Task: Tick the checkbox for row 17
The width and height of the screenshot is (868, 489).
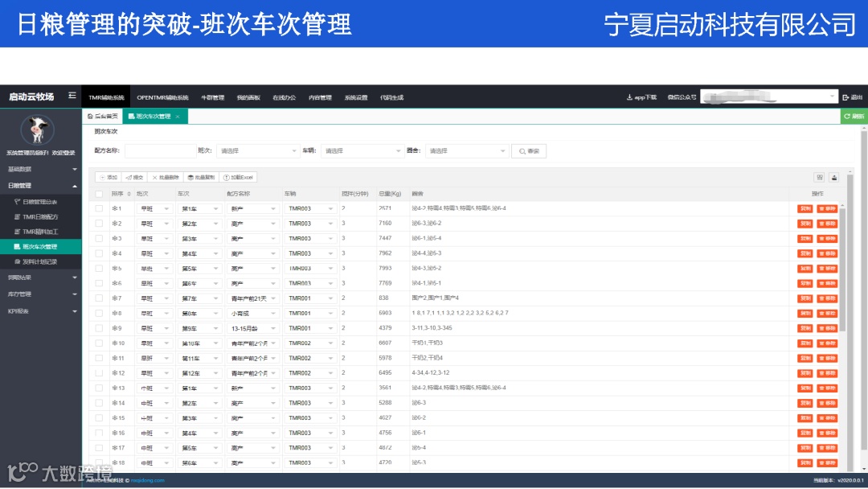Action: 99,448
